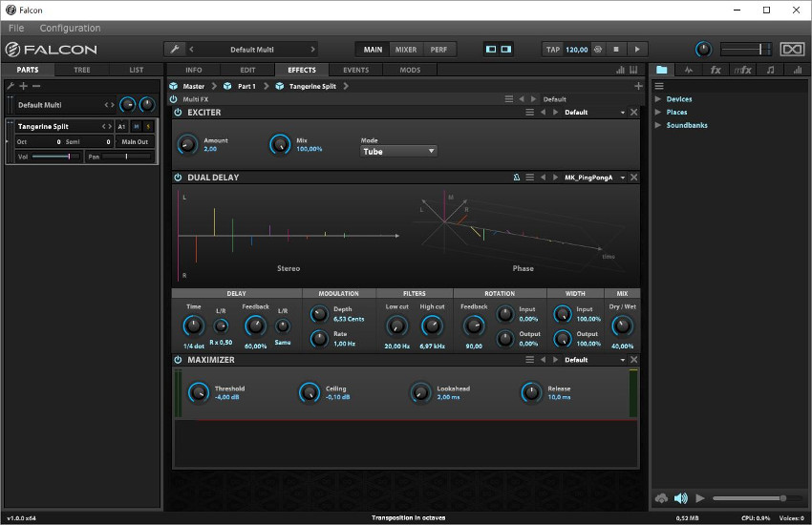812x525 pixels.
Task: Open Exciter Mode dropdown showing Tube
Action: [x=398, y=152]
